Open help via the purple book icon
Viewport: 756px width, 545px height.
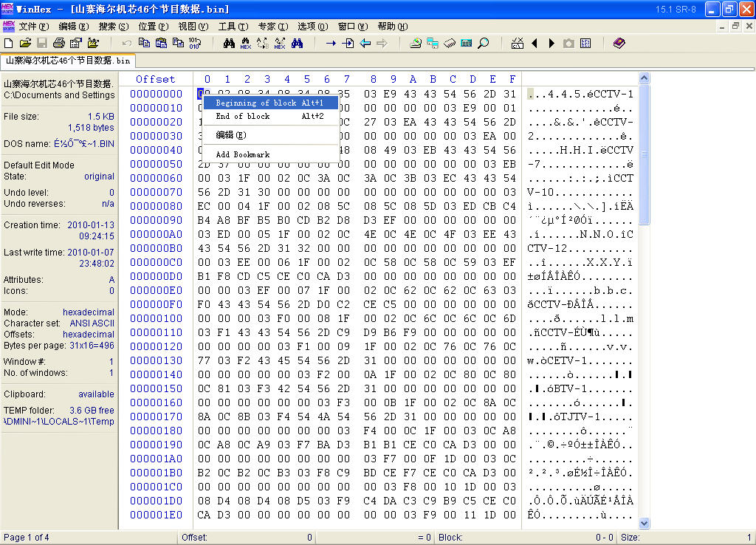(x=619, y=44)
